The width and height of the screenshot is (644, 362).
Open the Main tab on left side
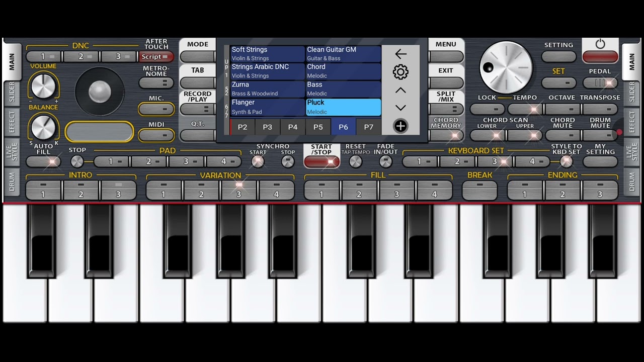tap(12, 62)
